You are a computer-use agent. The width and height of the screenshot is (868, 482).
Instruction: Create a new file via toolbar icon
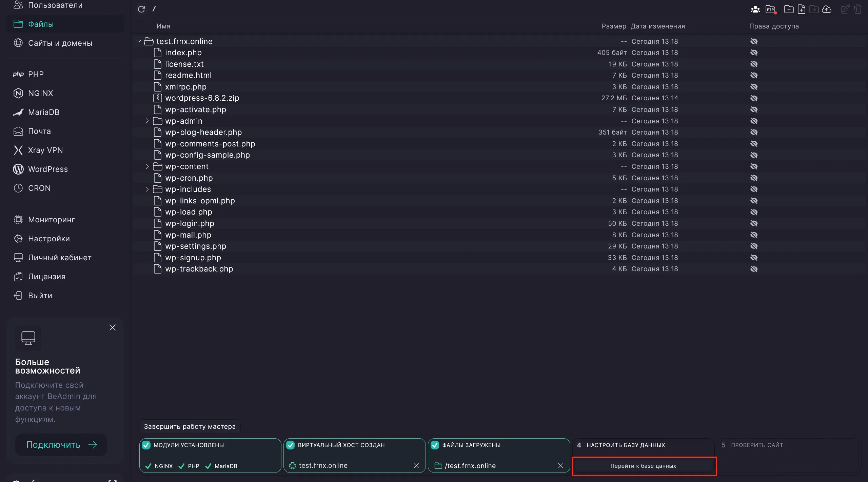(802, 9)
